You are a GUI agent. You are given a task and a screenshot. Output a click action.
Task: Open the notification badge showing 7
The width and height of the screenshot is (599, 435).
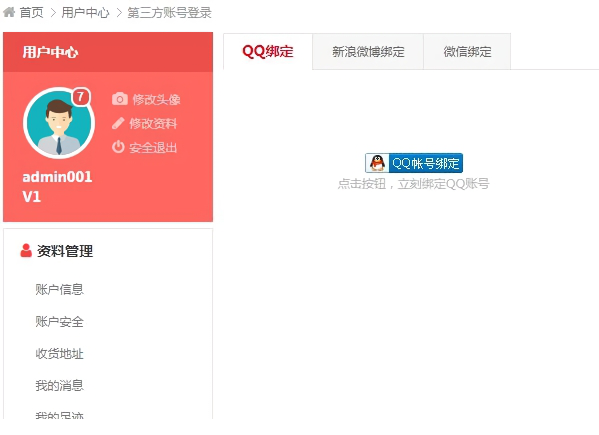[81, 97]
